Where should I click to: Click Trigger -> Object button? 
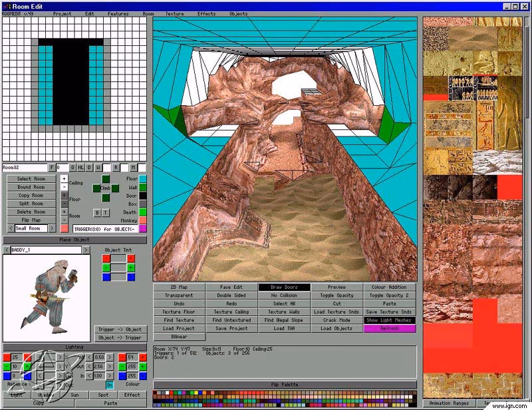point(120,329)
